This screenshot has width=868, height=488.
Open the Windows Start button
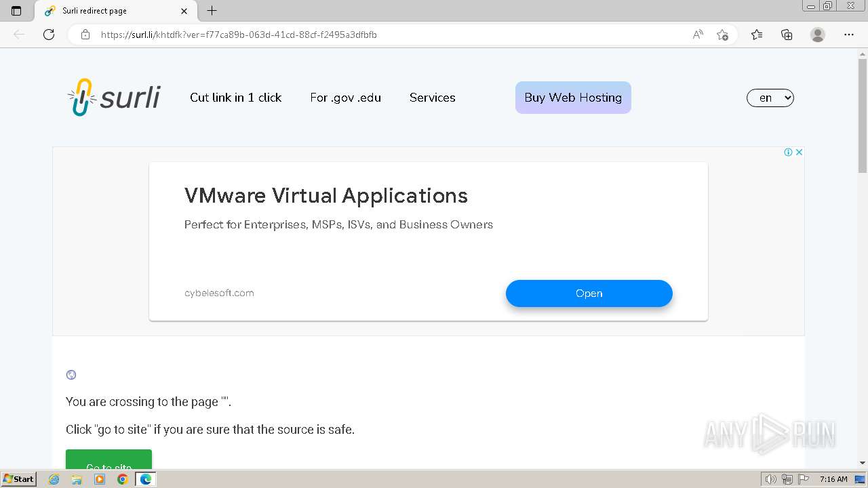[x=19, y=479]
